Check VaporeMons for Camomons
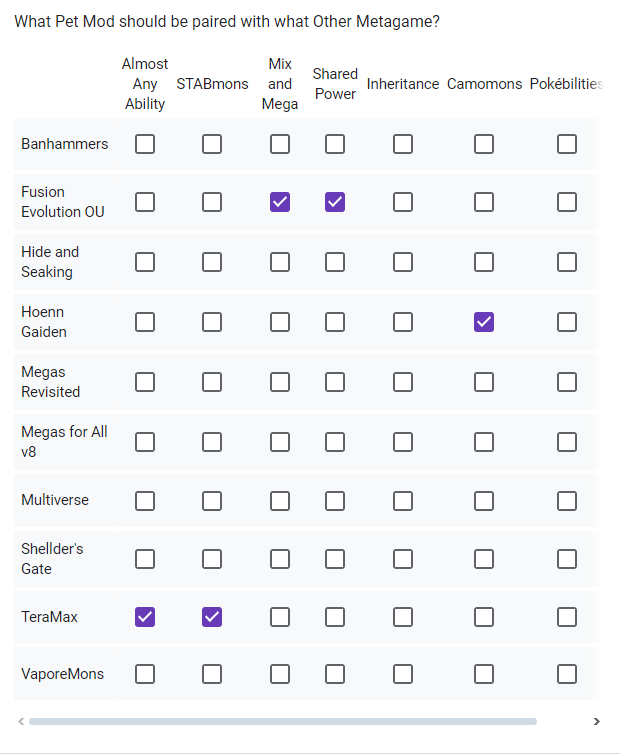Screen dimensions: 620x754 (484, 674)
